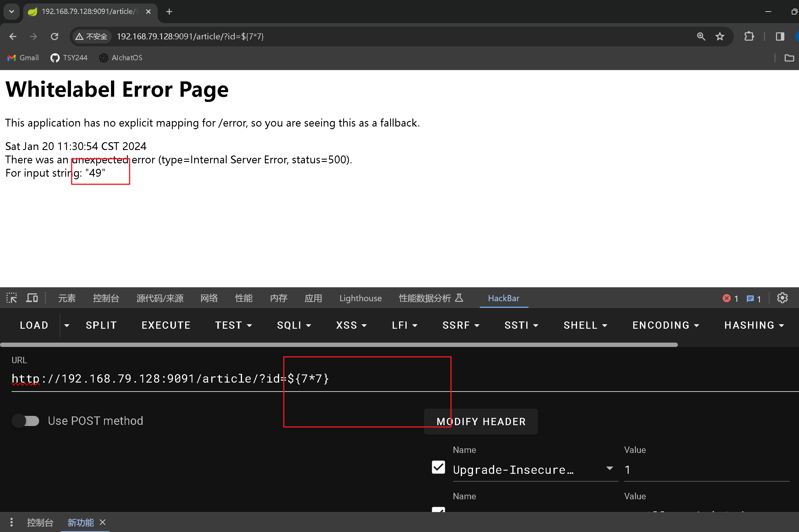
Task: Toggle the device toolbar icon
Action: coord(32,298)
